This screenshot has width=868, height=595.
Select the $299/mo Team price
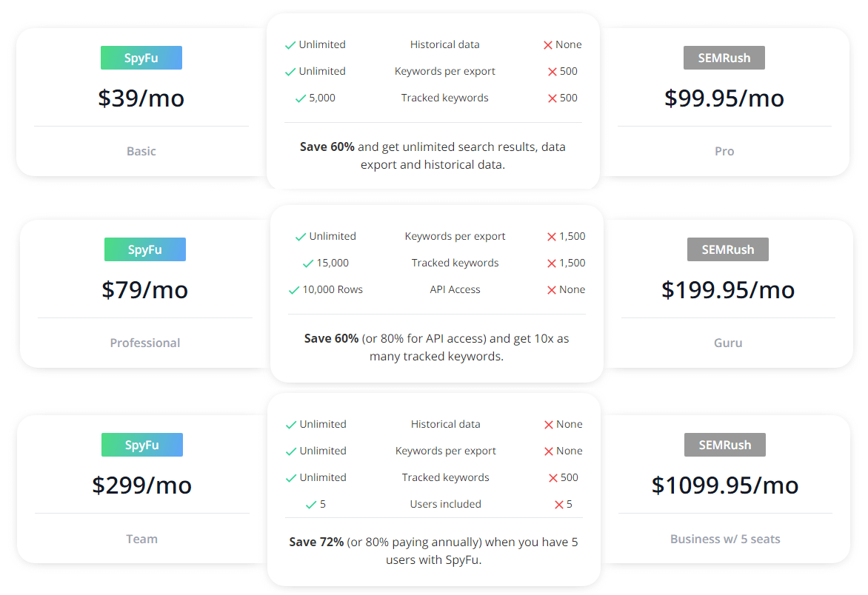[141, 485]
